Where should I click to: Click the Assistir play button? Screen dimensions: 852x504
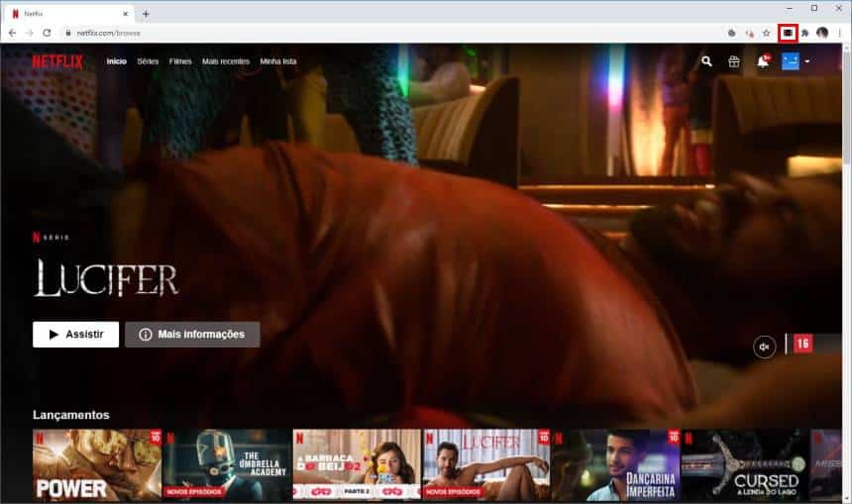tap(75, 334)
